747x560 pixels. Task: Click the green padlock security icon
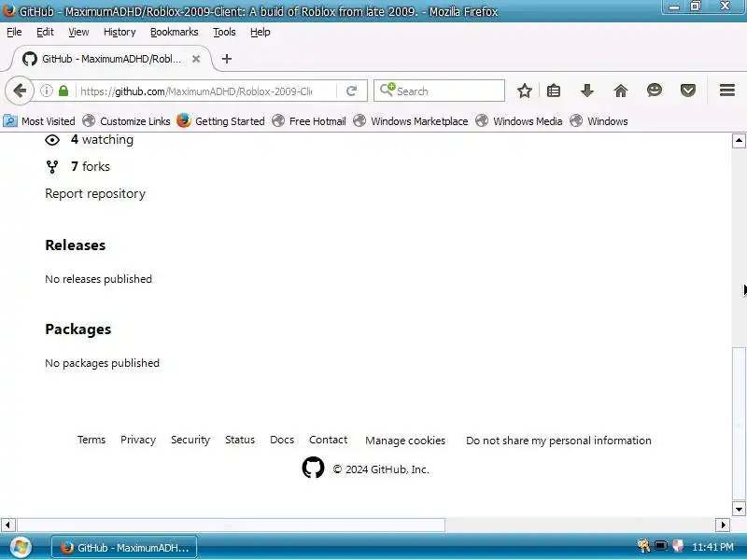tap(63, 91)
